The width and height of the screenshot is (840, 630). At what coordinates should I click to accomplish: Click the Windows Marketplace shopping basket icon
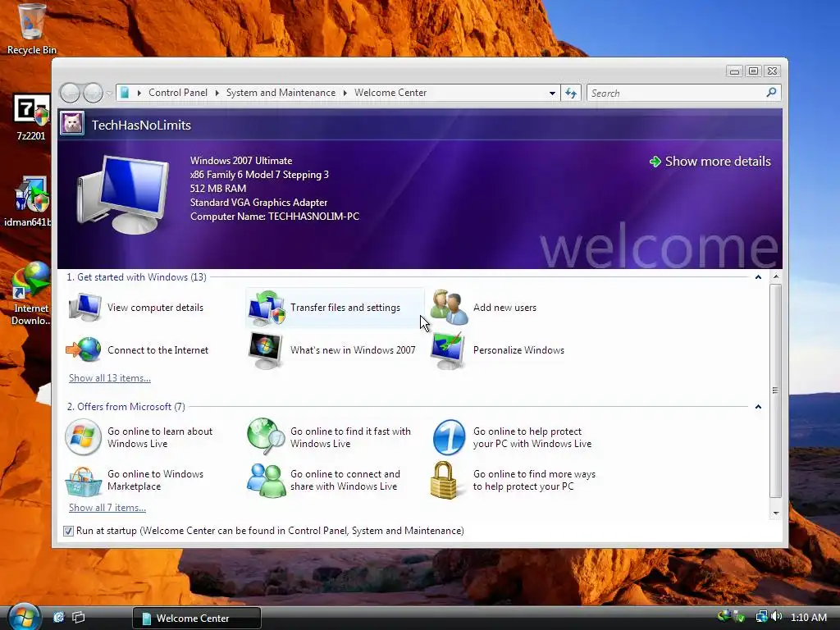click(84, 481)
